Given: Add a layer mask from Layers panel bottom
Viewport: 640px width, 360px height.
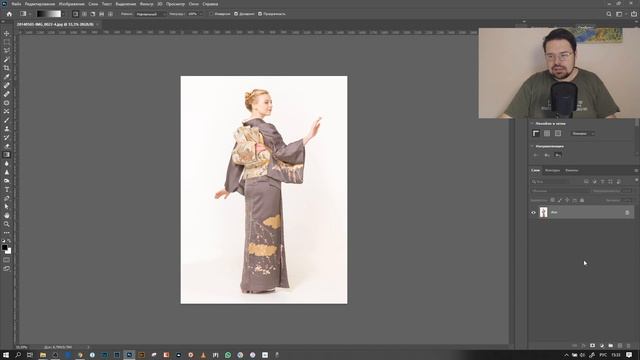Looking at the screenshot, I should tap(592, 346).
